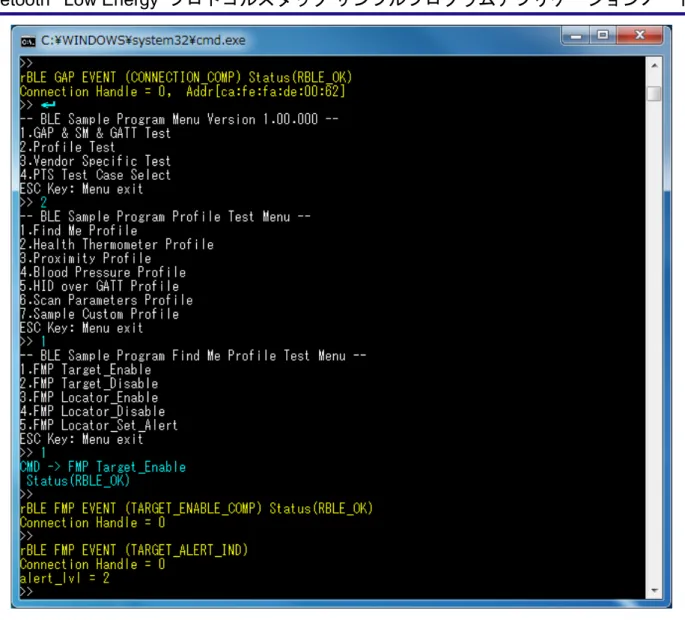This screenshot has height=620, width=685.
Task: Close the cmd.exe window
Action: point(640,35)
